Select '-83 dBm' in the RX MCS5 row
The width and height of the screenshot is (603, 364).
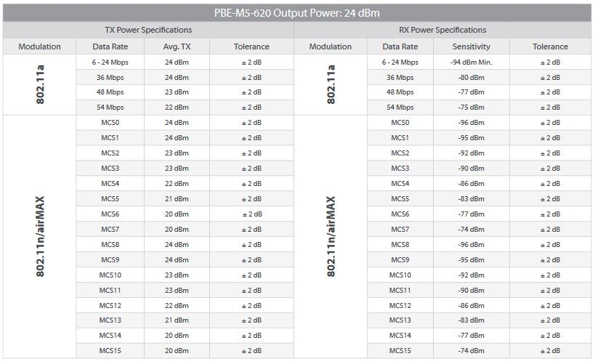[x=471, y=199]
